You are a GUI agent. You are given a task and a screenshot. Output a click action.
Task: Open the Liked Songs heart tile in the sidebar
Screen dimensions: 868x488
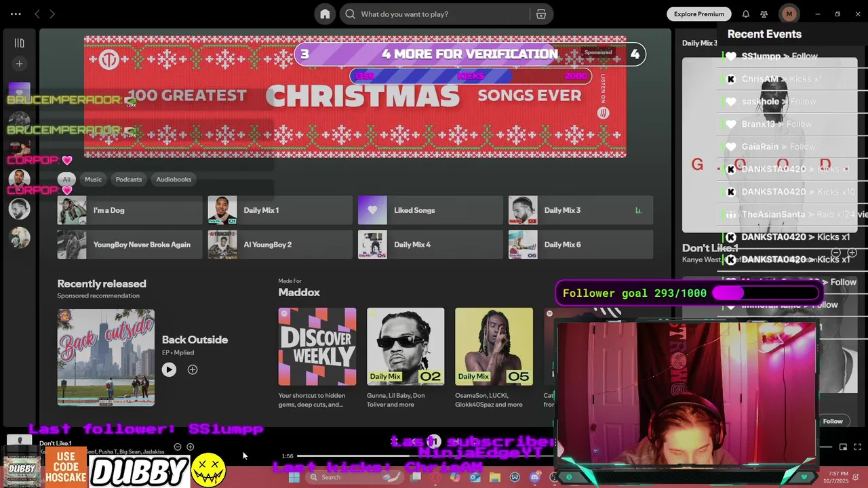point(19,92)
